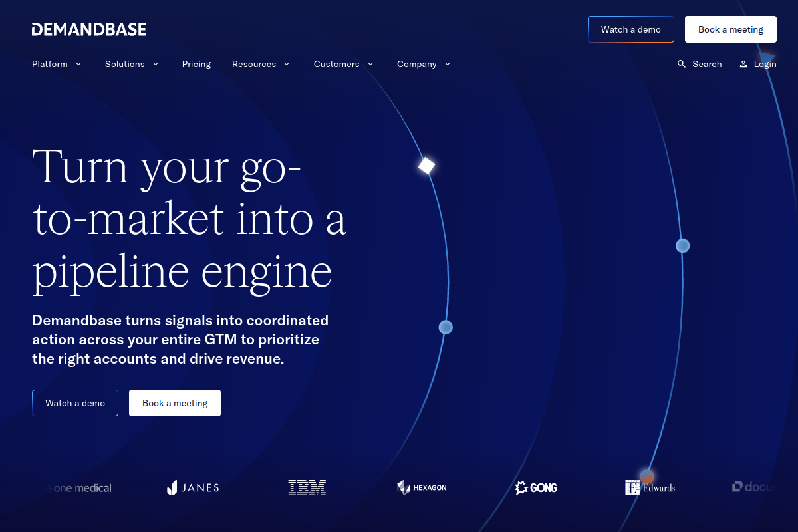The width and height of the screenshot is (798, 532).
Task: Open the Search link text
Action: (707, 64)
